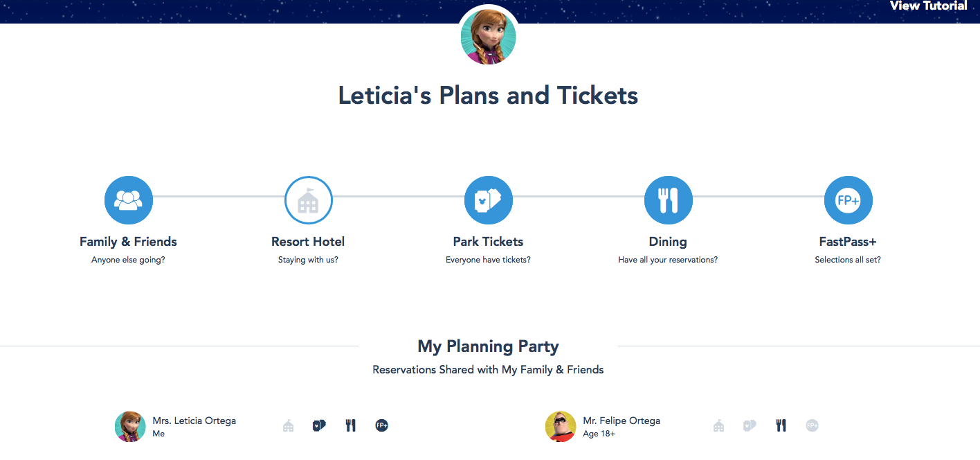The image size is (980, 460).
Task: Click Leticia Ortega's small park ticket icon
Action: (x=319, y=425)
